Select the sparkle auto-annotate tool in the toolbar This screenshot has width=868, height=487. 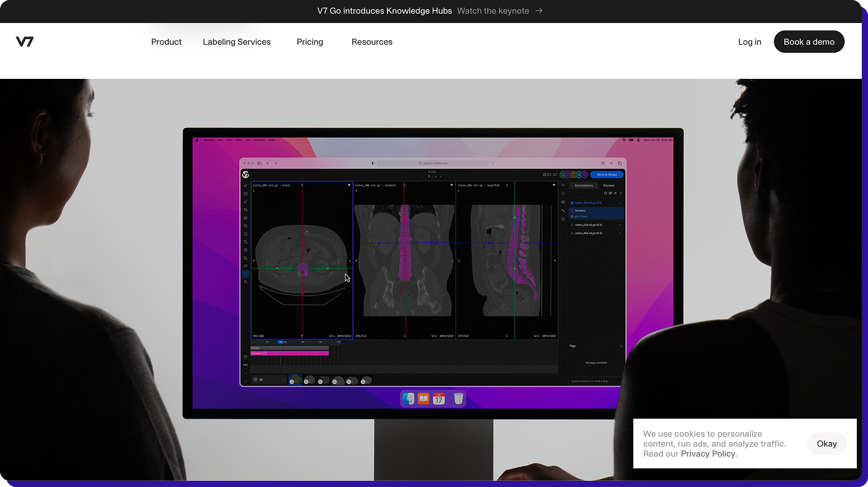pos(245,201)
